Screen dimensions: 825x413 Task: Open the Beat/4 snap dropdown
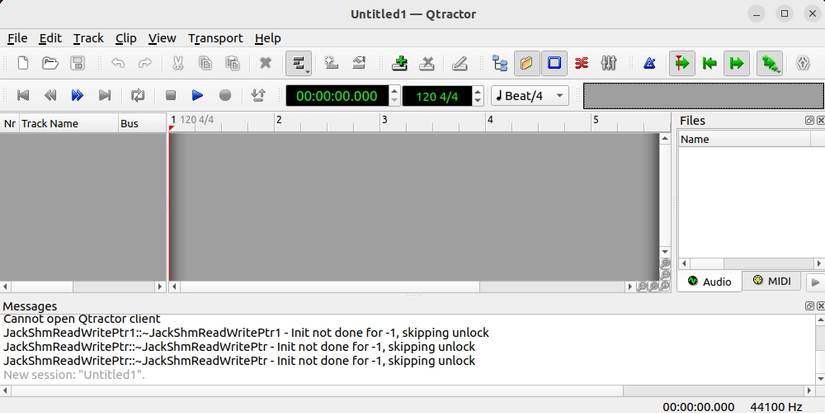(530, 96)
